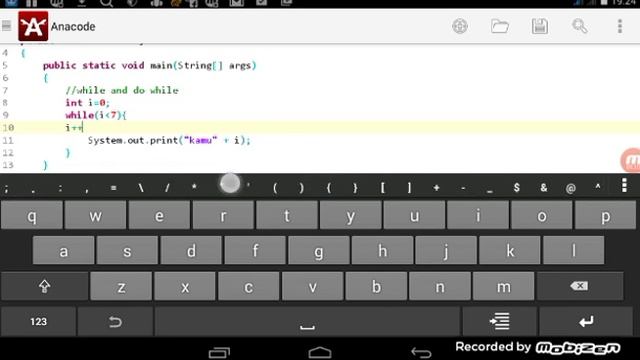640x360 pixels.
Task: Open the Anacode navigation drawer icon
Action: (7, 26)
